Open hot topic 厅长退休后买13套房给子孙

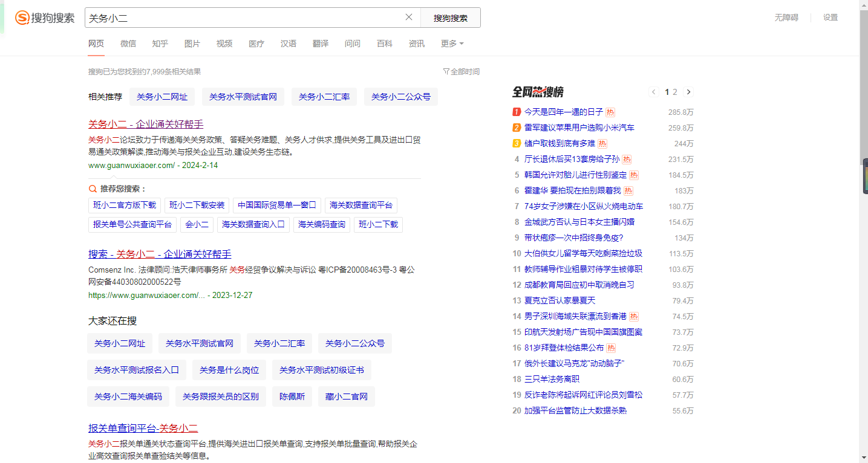572,159
